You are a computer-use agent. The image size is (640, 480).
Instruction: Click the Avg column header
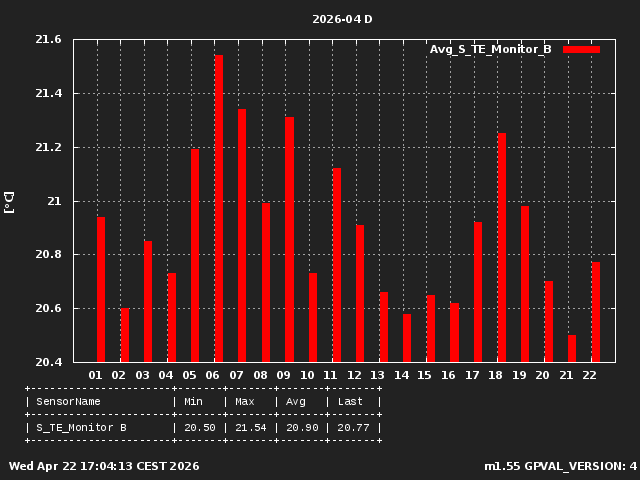tap(296, 402)
